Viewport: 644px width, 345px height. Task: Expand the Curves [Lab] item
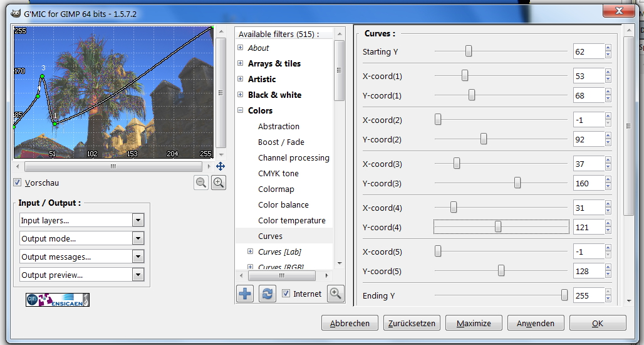250,252
